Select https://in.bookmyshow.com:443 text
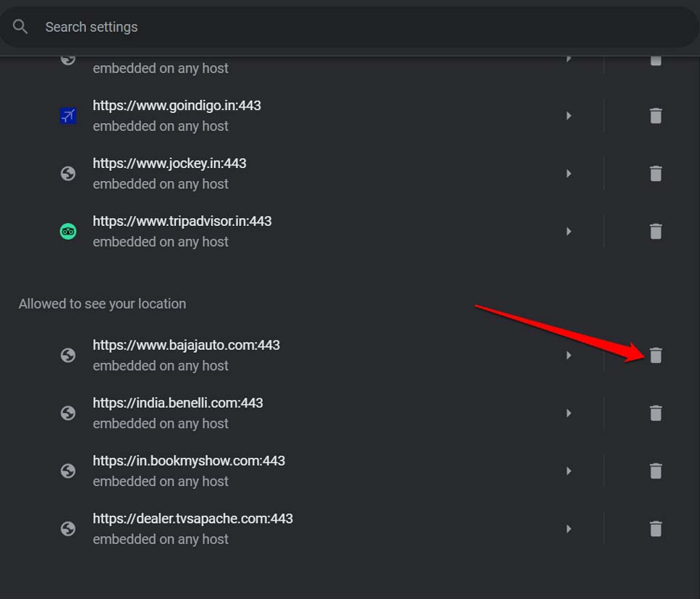This screenshot has height=599, width=700. (x=189, y=461)
